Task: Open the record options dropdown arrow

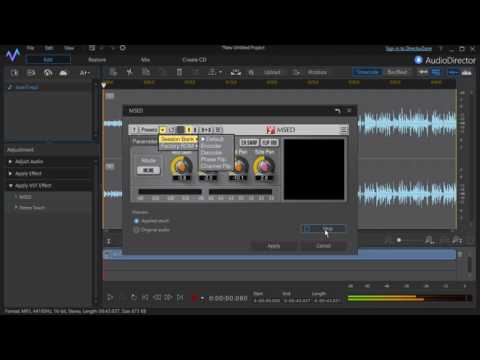Action: 202,298
